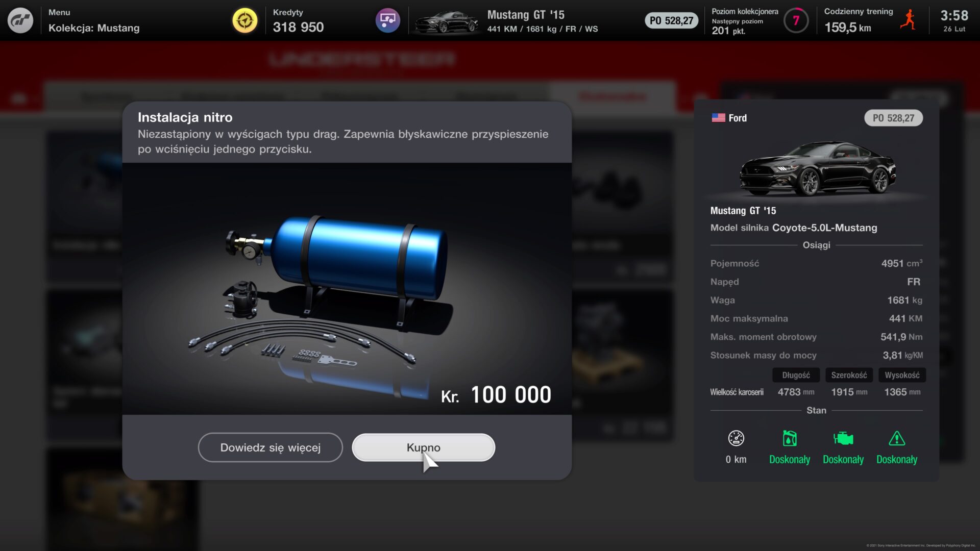Open the purple presentation screen icon
980x551 pixels.
coord(388,20)
